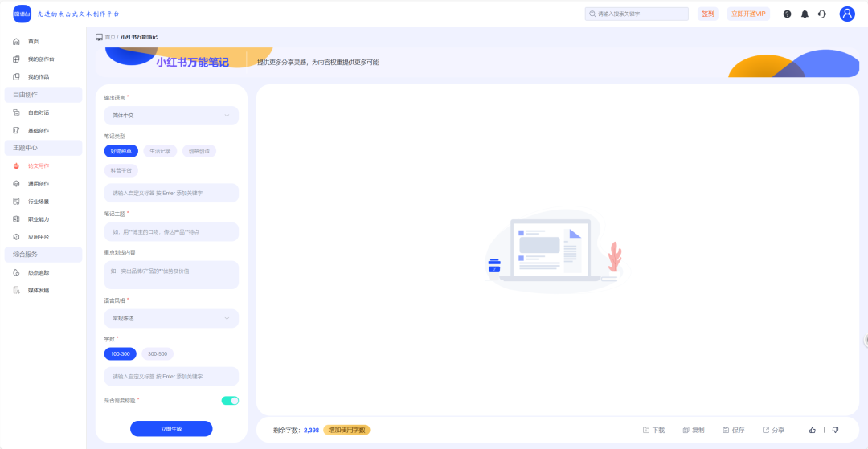Click the remaining count 2,398
Viewport: 868px width, 449px height.
pyautogui.click(x=311, y=430)
